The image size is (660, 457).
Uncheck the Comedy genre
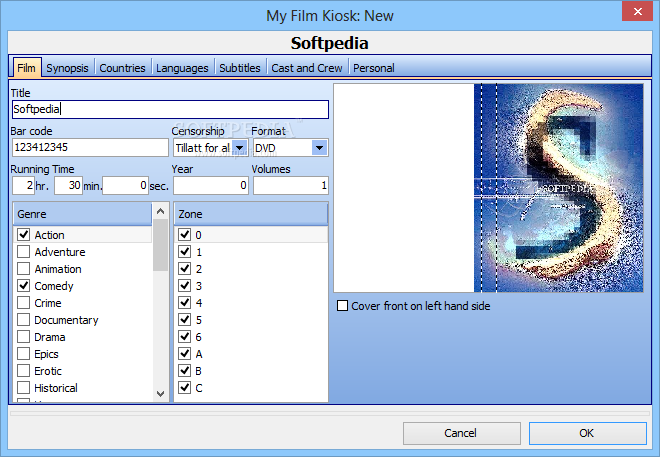pos(24,286)
